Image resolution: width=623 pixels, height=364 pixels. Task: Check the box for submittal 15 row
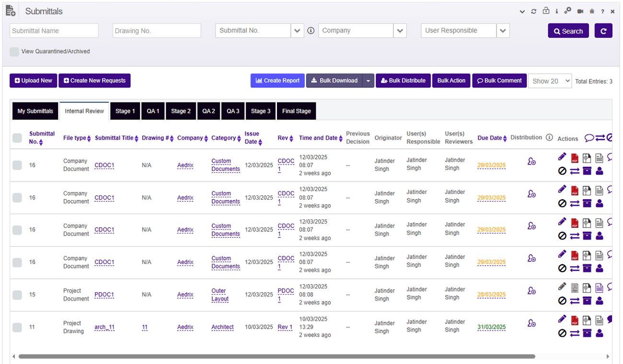coord(17,295)
